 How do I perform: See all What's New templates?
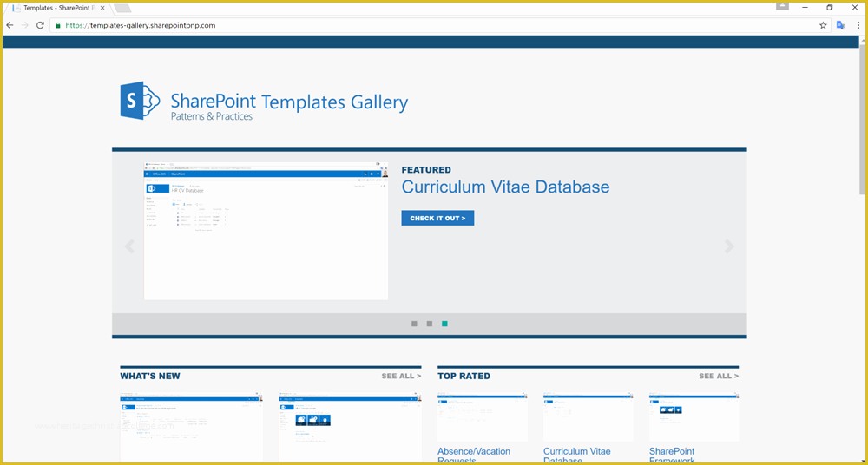coord(401,376)
